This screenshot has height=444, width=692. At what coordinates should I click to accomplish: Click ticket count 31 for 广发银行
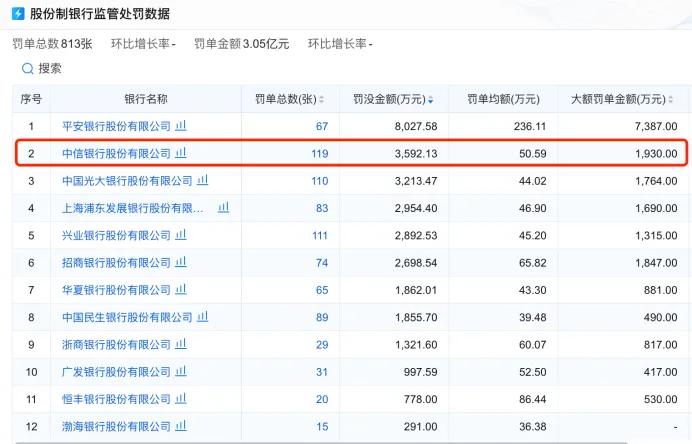click(x=322, y=372)
